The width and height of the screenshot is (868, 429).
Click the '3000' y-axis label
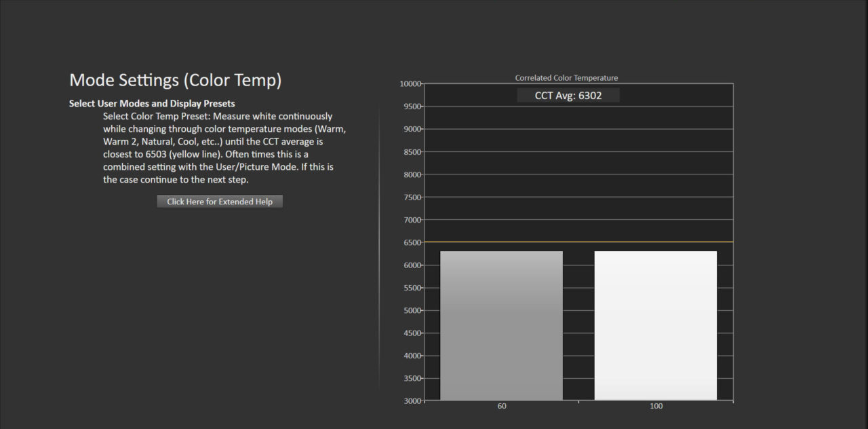pyautogui.click(x=412, y=401)
